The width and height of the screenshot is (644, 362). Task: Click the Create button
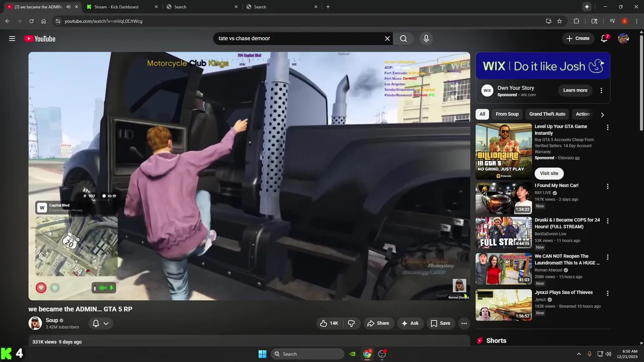click(578, 39)
